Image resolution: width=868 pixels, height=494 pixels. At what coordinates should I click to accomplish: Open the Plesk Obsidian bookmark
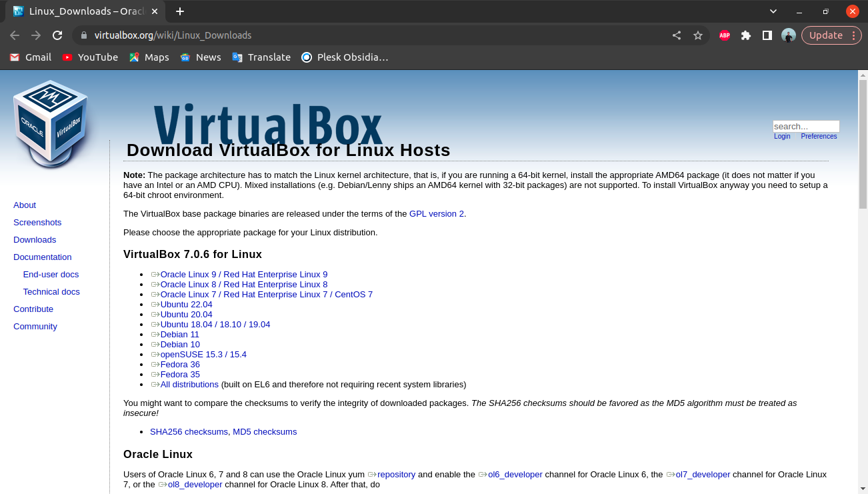click(x=345, y=57)
